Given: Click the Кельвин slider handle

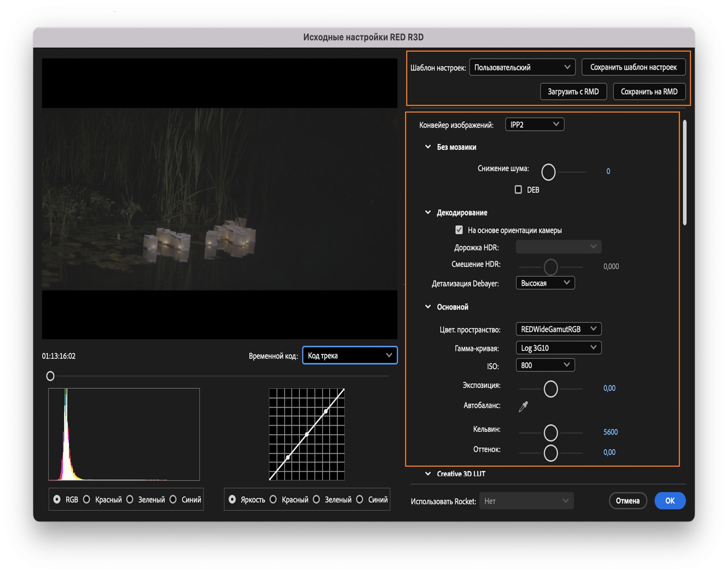Looking at the screenshot, I should coord(551,432).
